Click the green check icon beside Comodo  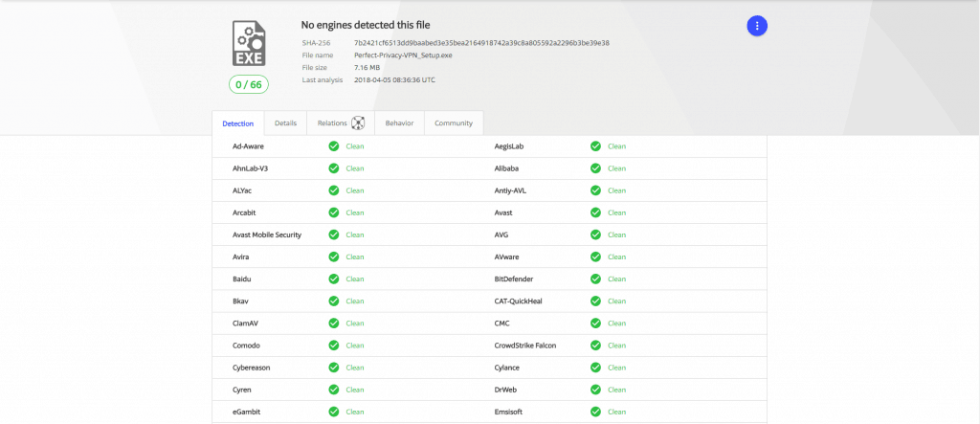click(334, 346)
